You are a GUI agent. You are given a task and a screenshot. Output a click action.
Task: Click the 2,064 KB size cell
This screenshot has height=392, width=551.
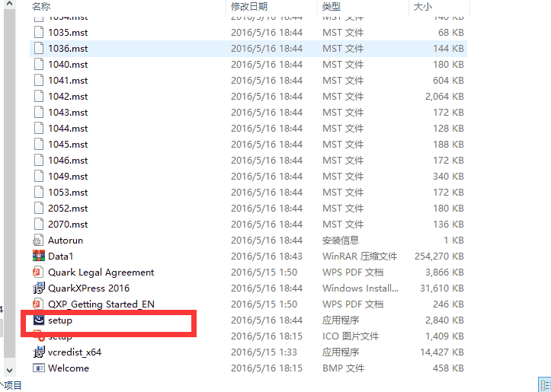[444, 96]
